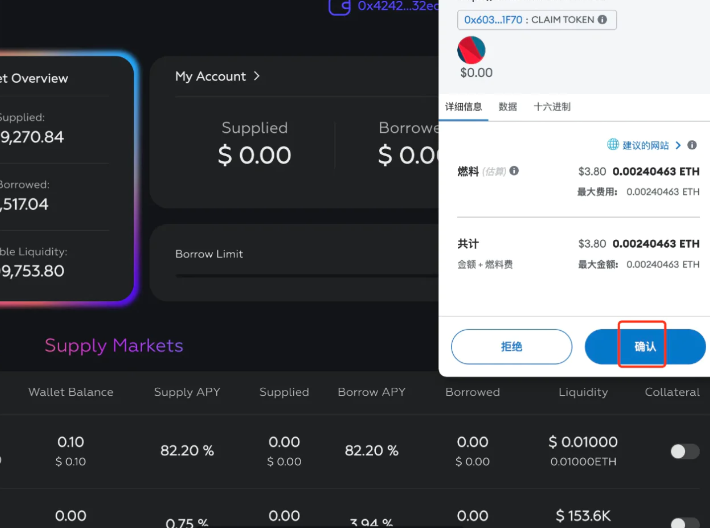Viewport: 710px width, 528px height.
Task: Click the Supply Markets heading
Action: tap(114, 346)
